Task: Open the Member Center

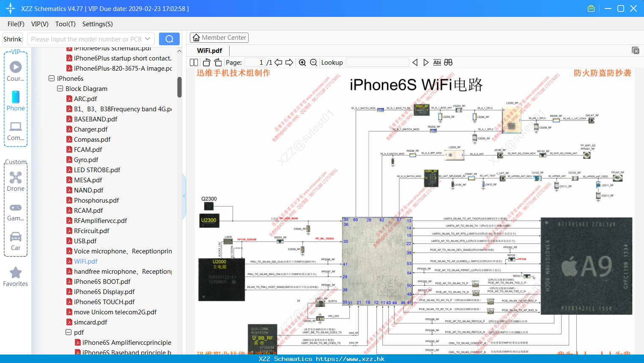Action: 219,38
